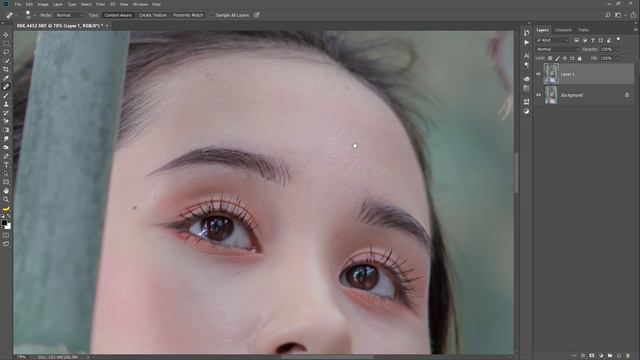This screenshot has height=360, width=640.
Task: Select the Brush tool
Action: click(x=6, y=96)
